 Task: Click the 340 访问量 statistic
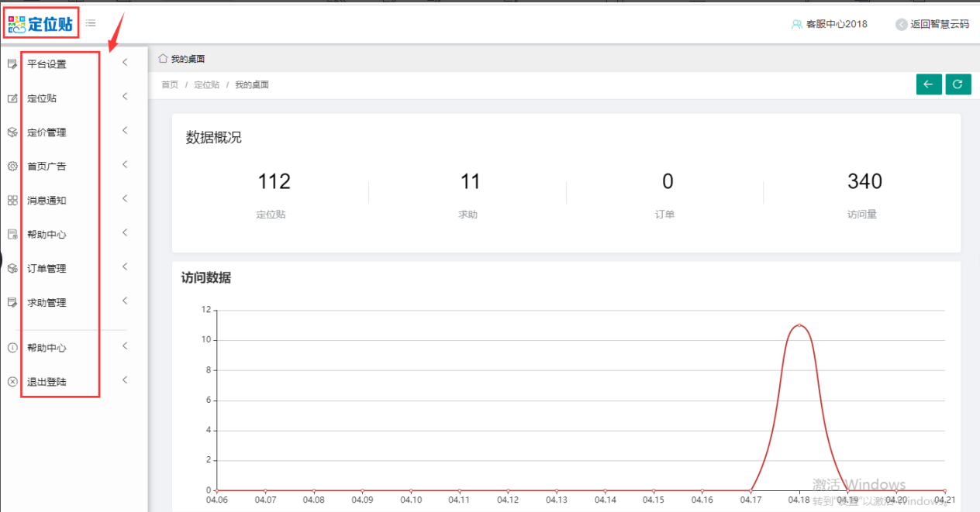[x=864, y=182]
